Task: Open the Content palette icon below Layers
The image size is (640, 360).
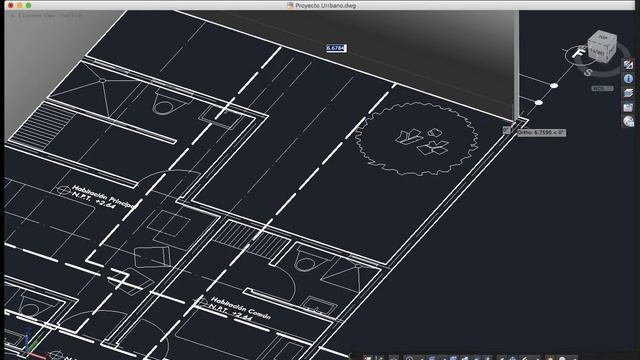Action: point(628,107)
